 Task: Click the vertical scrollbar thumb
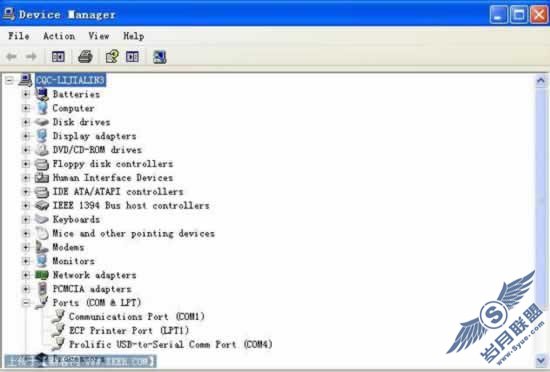click(541, 199)
